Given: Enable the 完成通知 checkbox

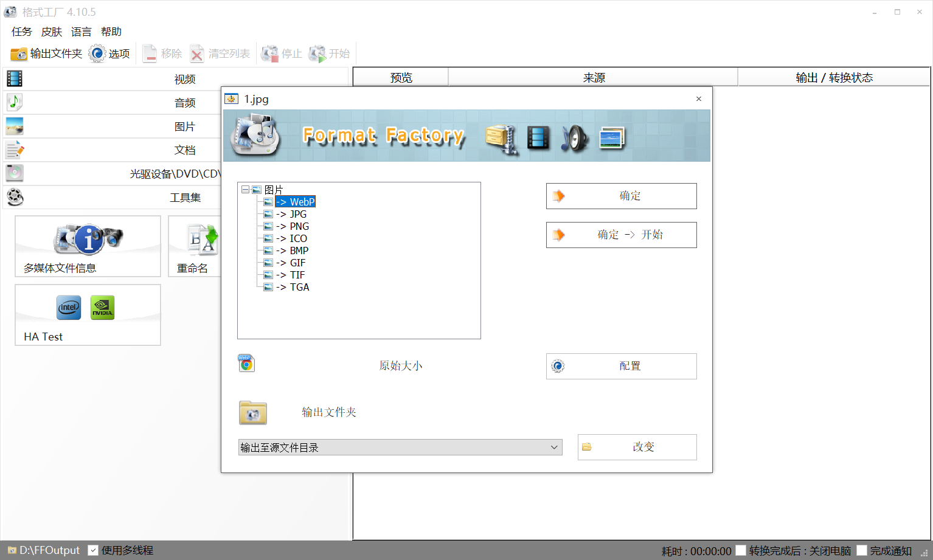Looking at the screenshot, I should click(x=861, y=550).
